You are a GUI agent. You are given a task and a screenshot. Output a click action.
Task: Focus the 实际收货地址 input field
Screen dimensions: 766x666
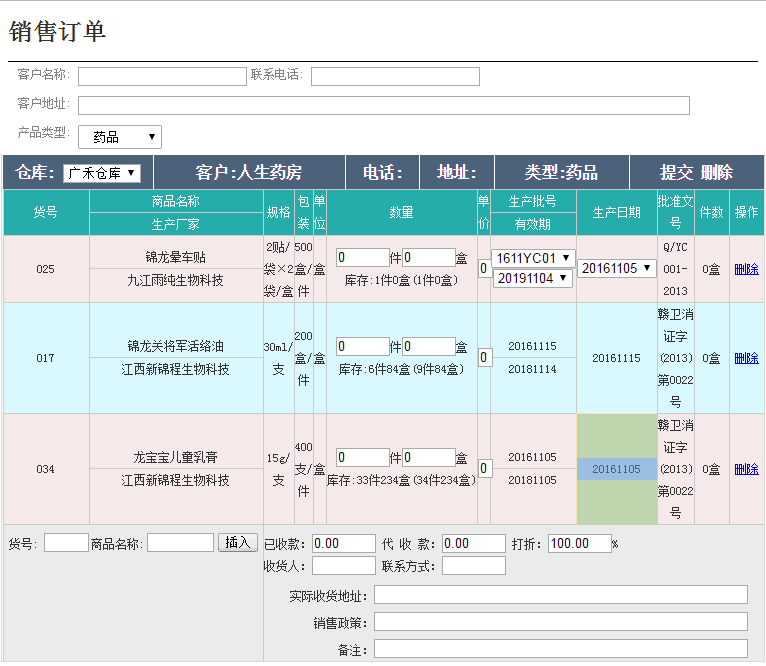pos(560,596)
